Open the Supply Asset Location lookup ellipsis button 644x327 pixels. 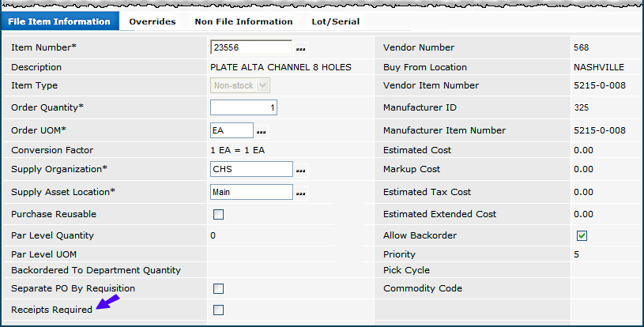300,193
